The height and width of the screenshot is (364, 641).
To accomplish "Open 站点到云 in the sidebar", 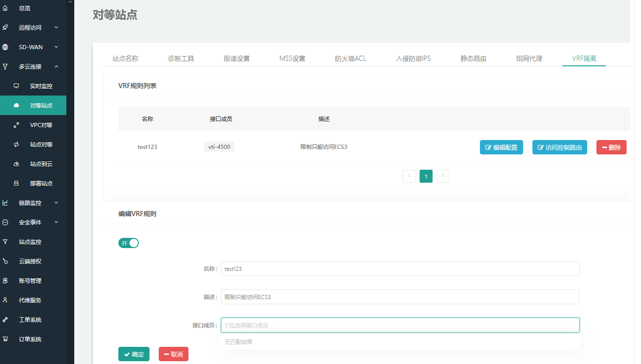I will 41,164.
